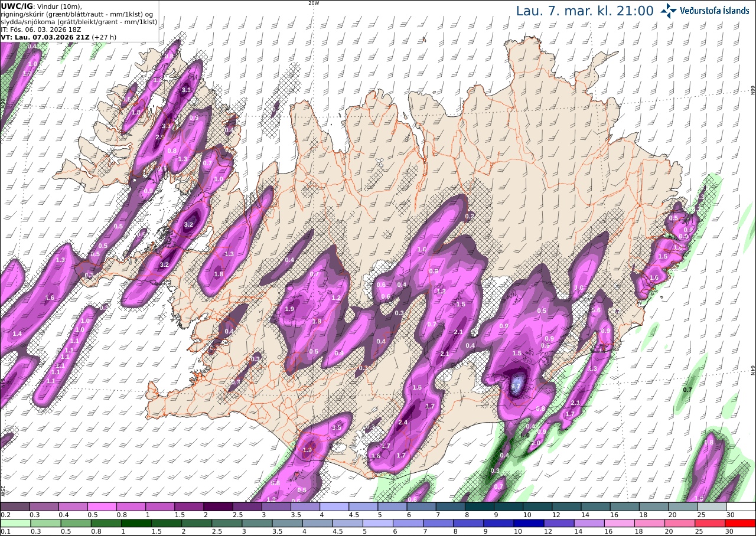
Task: Click '30' label in the rain legend row
Action: pyautogui.click(x=730, y=531)
